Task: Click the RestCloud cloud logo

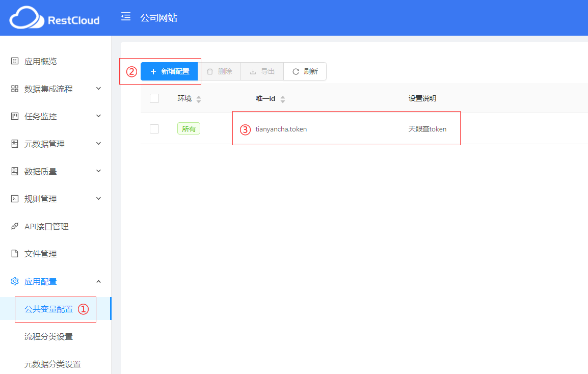Action: coord(26,18)
